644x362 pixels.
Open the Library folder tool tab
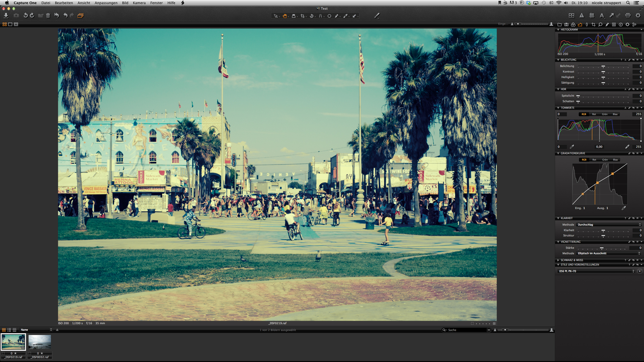[559, 25]
